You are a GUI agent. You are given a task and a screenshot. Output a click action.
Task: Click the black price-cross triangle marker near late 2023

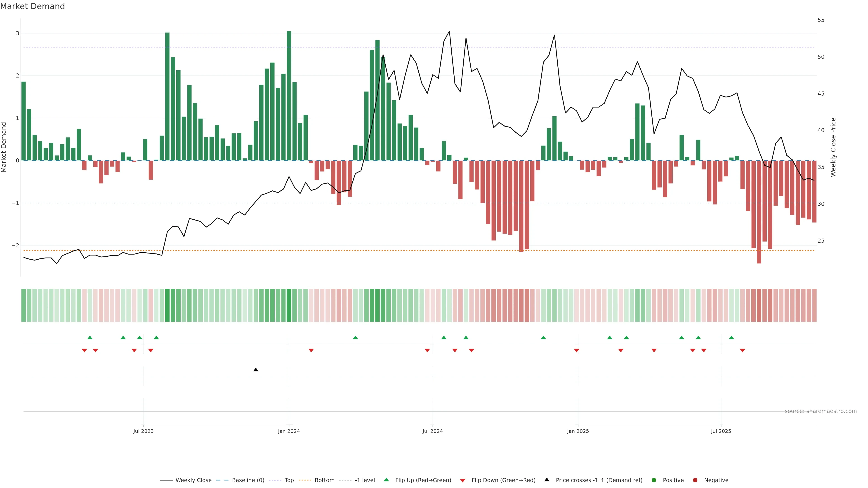[256, 370]
